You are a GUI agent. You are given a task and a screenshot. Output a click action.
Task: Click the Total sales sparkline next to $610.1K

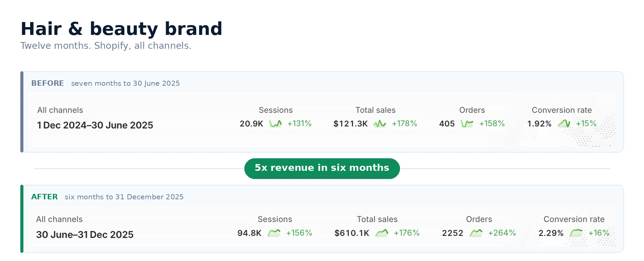pos(382,233)
